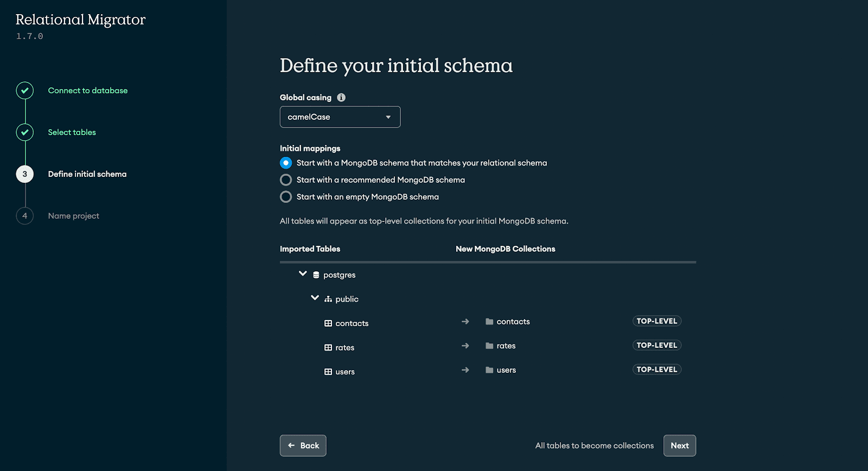
Task: Click the Back button
Action: [303, 445]
